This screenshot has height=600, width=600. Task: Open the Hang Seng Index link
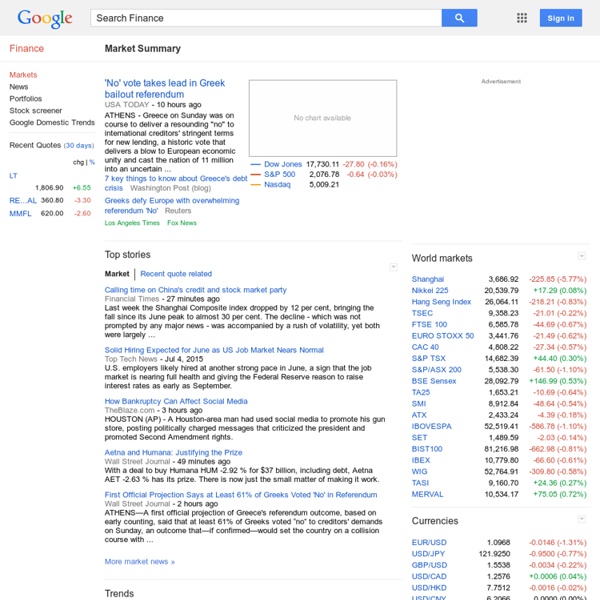441,302
